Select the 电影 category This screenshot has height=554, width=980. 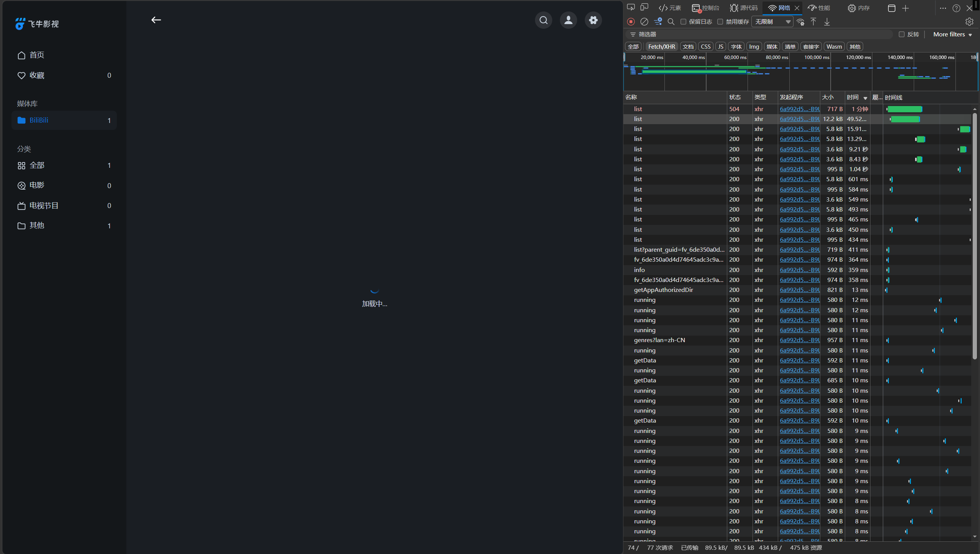[64, 185]
